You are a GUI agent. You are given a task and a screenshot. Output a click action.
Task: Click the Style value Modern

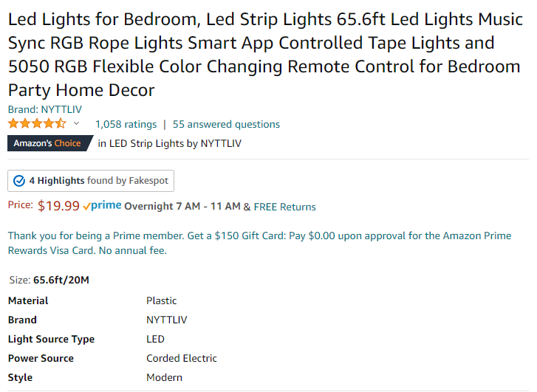pyautogui.click(x=164, y=377)
